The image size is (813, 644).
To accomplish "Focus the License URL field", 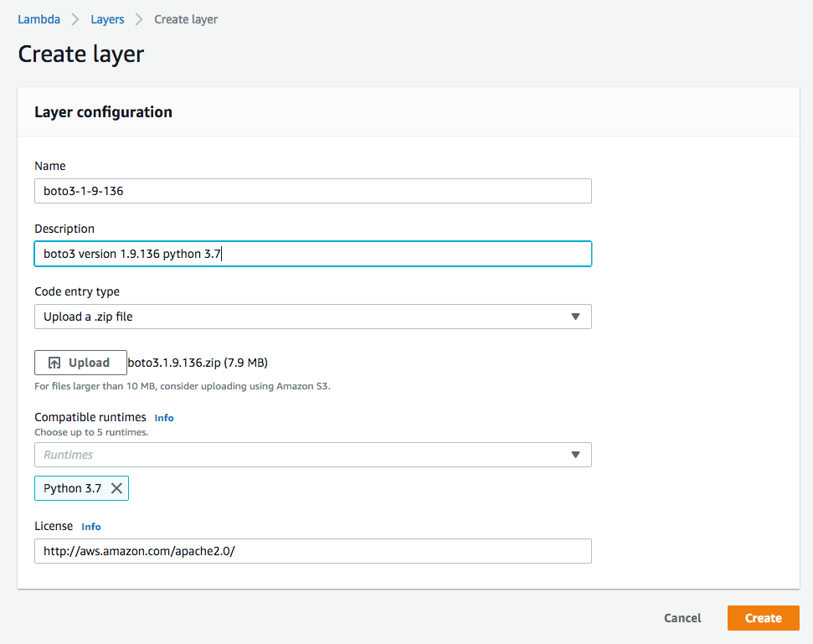I will pyautogui.click(x=312, y=551).
